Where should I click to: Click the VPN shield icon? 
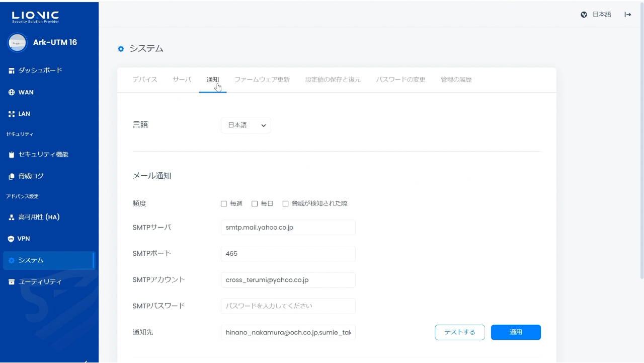pos(12,239)
